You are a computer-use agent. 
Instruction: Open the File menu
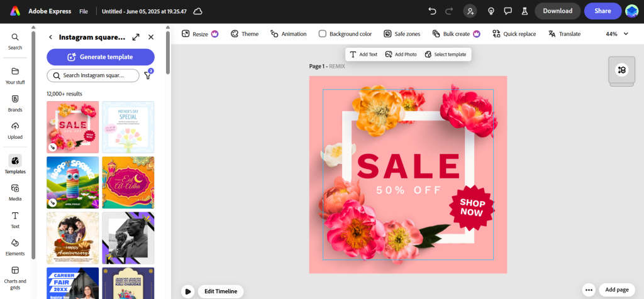pyautogui.click(x=84, y=11)
